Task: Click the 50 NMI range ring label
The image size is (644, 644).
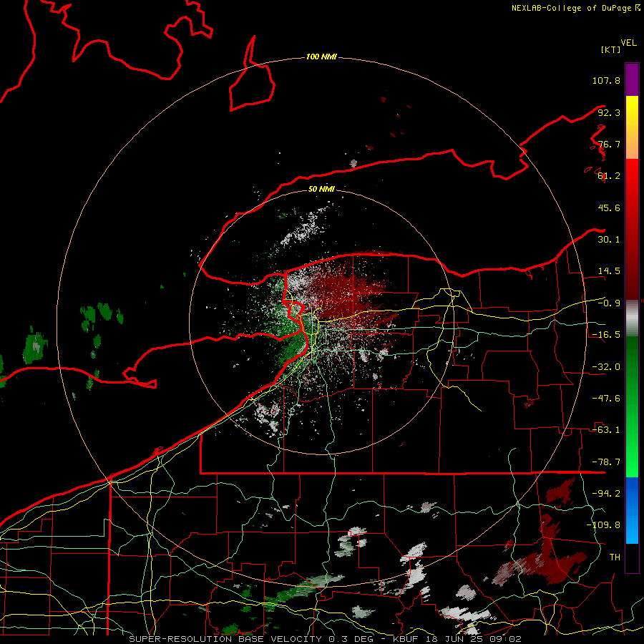Action: (x=321, y=189)
